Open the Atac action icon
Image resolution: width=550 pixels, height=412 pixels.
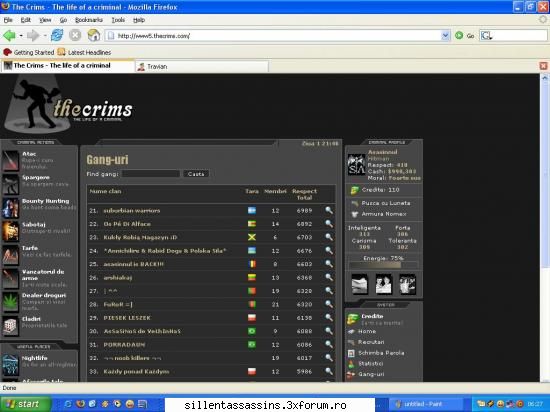(10, 160)
